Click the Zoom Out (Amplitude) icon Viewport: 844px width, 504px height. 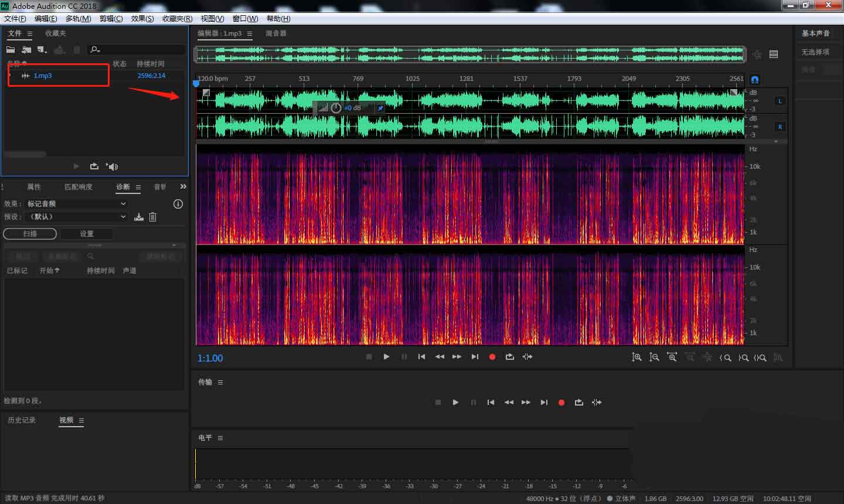click(x=654, y=357)
